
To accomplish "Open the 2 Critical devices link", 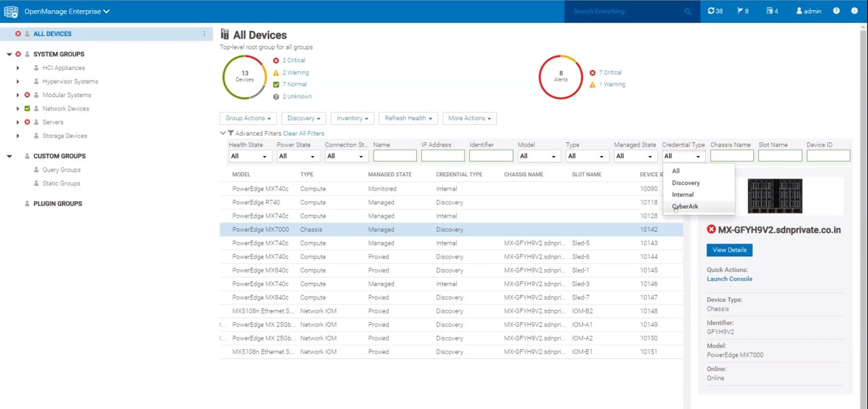I will pos(294,60).
